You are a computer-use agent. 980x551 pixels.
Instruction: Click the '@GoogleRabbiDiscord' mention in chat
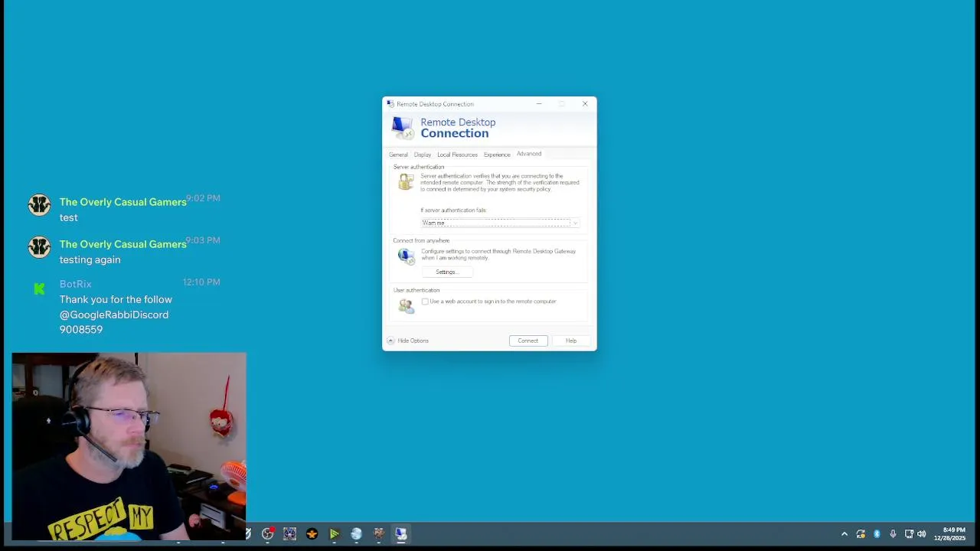tap(114, 315)
